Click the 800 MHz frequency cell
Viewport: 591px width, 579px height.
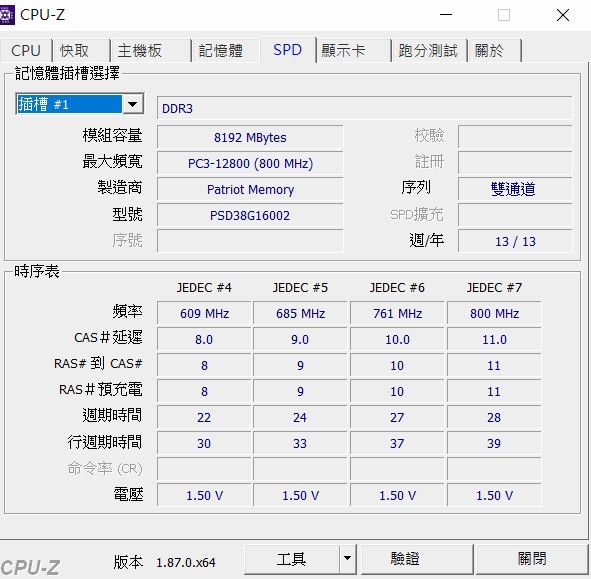(494, 313)
